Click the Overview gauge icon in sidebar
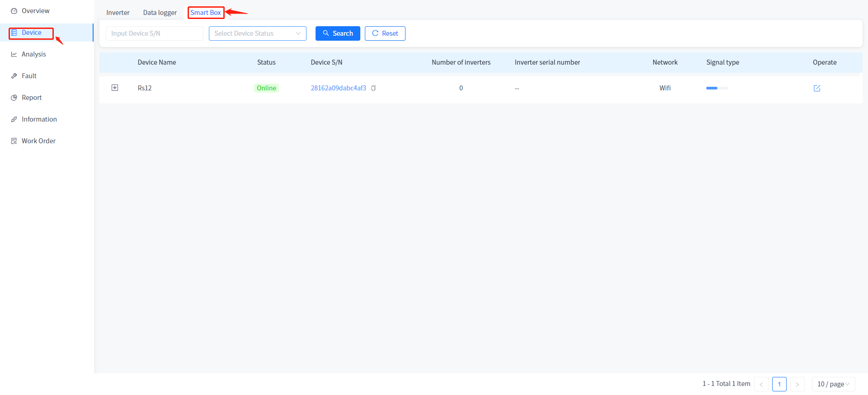 (x=14, y=11)
